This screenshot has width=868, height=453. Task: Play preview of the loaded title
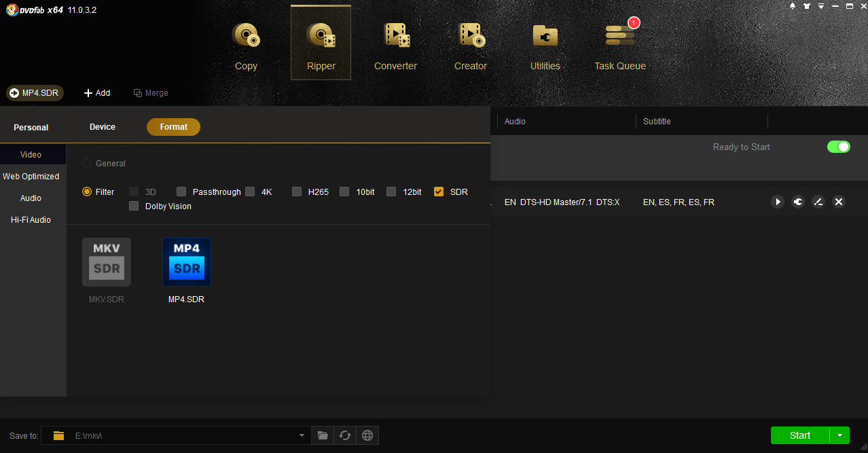pos(778,202)
